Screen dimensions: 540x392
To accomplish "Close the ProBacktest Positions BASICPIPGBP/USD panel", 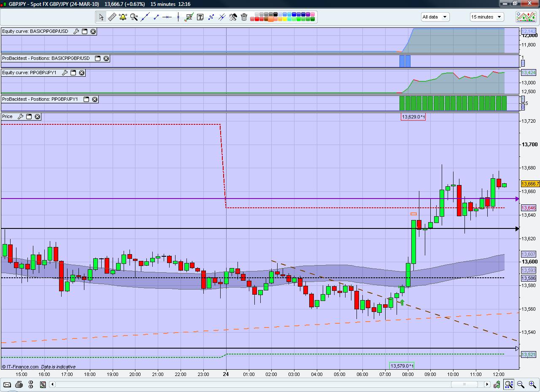I will click(x=106, y=59).
